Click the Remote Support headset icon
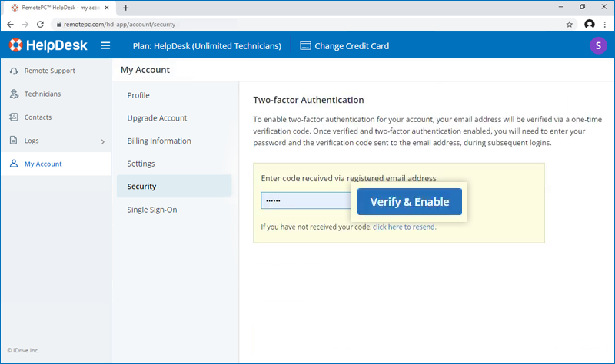Screen dimensions: 615x364 (x=14, y=71)
